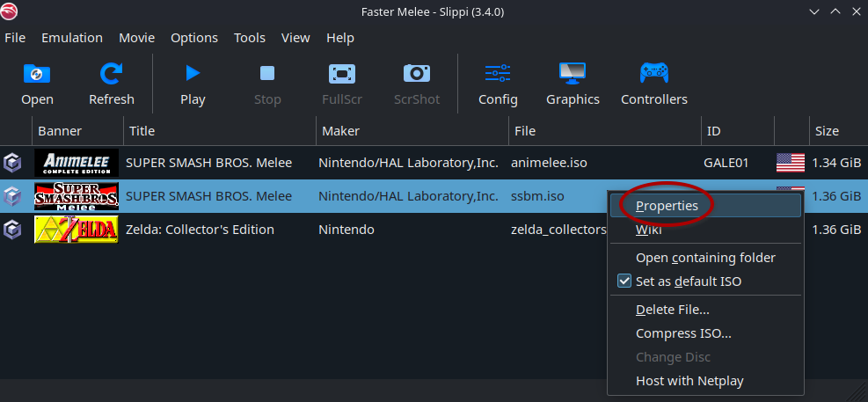Select Host with Netplay
The image size is (868, 402).
(x=705, y=381)
